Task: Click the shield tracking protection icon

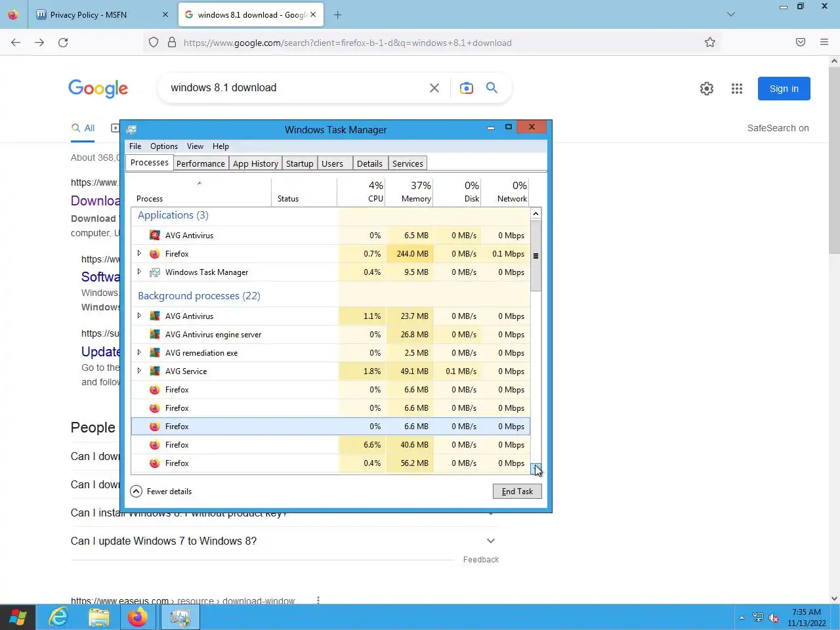Action: 154,43
